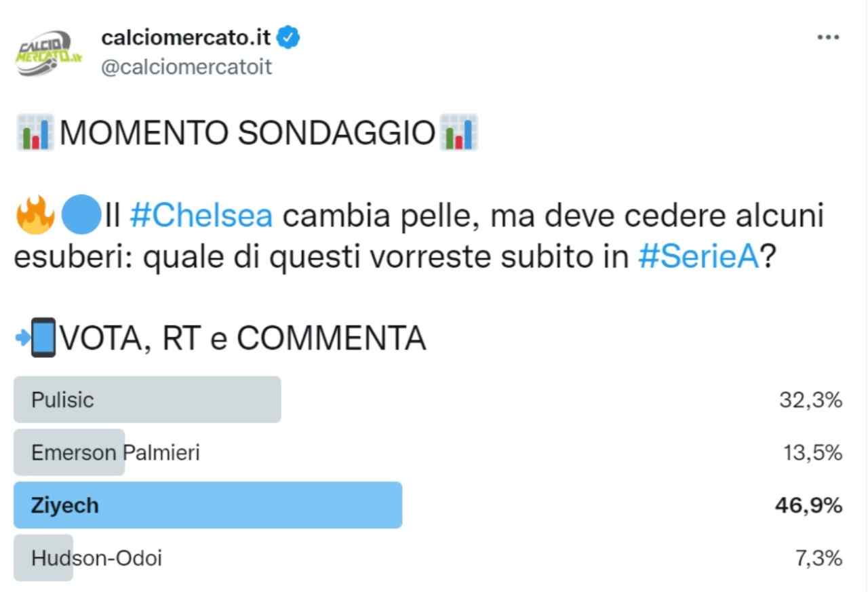Open the @calciomercatoit handle link
868x592 pixels.
click(186, 67)
